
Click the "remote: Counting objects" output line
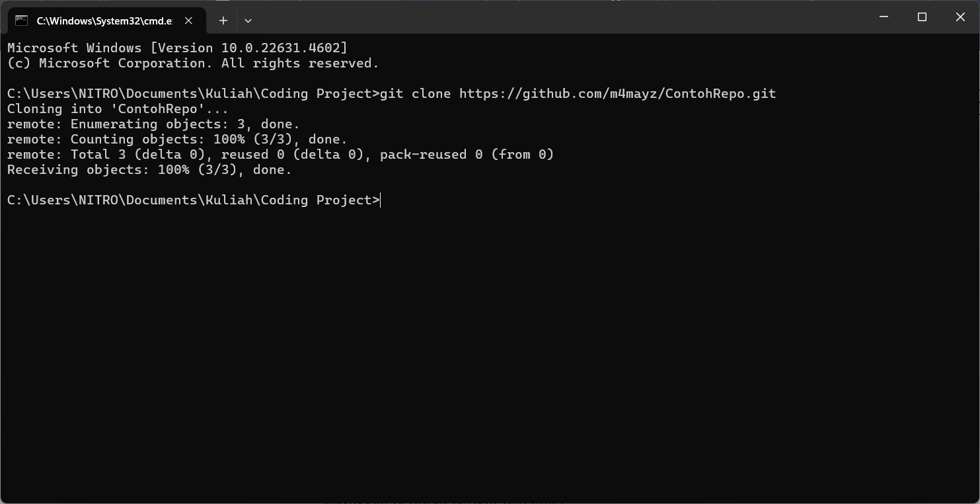(177, 139)
